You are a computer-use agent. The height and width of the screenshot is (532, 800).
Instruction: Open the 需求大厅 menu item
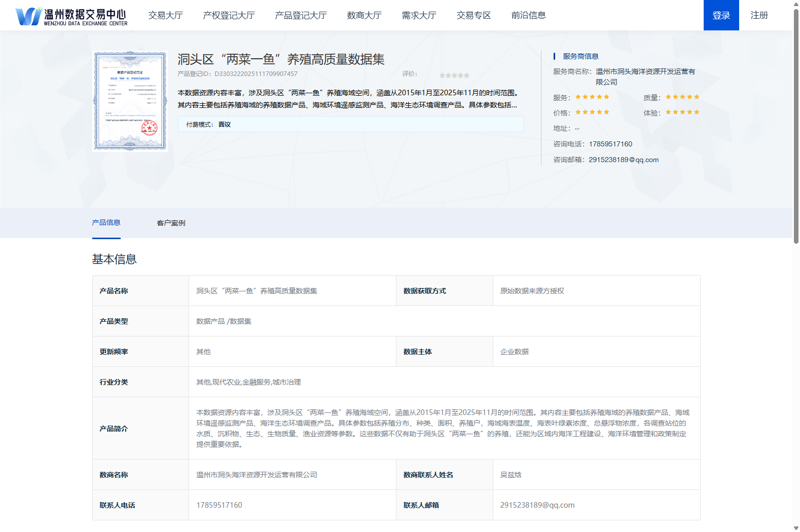point(419,15)
